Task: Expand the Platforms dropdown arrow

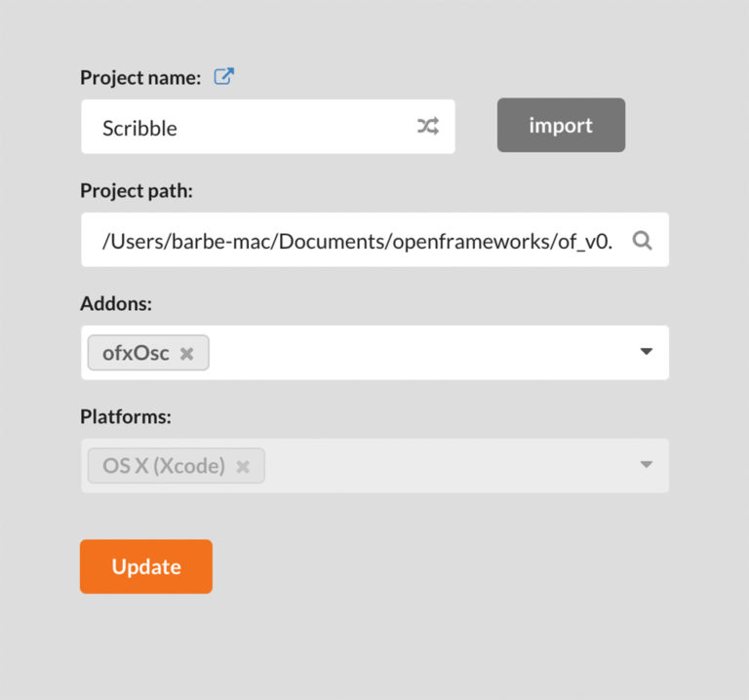Action: (646, 464)
